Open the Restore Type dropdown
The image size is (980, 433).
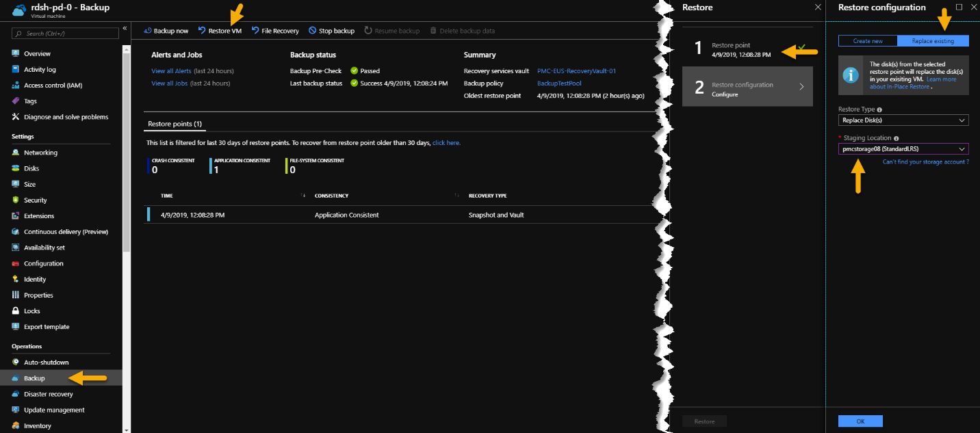(903, 120)
